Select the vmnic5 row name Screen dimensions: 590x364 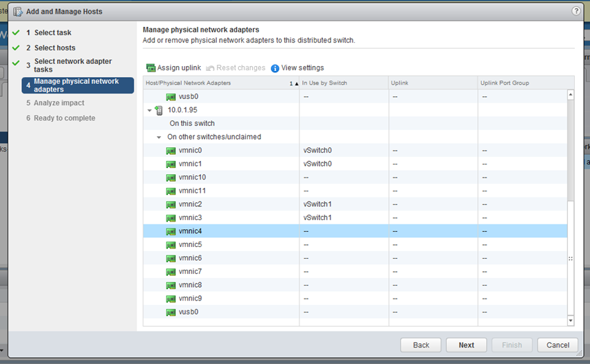pyautogui.click(x=190, y=245)
